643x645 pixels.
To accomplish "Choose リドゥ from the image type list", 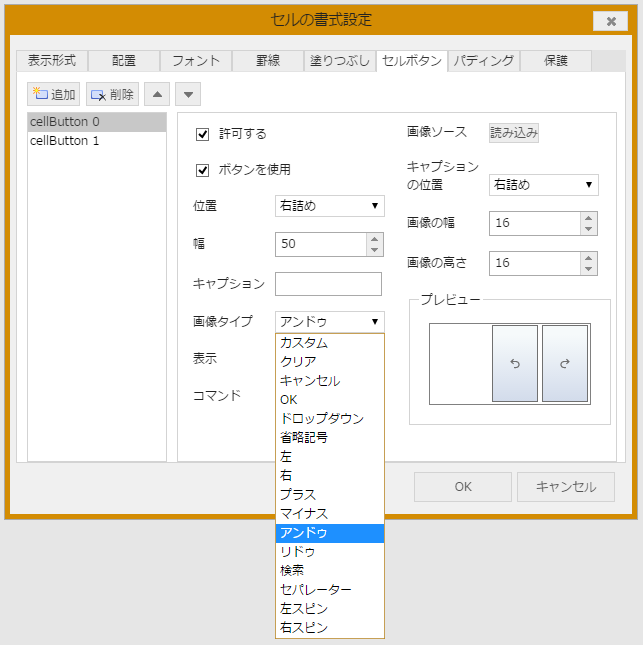I will pyautogui.click(x=330, y=552).
